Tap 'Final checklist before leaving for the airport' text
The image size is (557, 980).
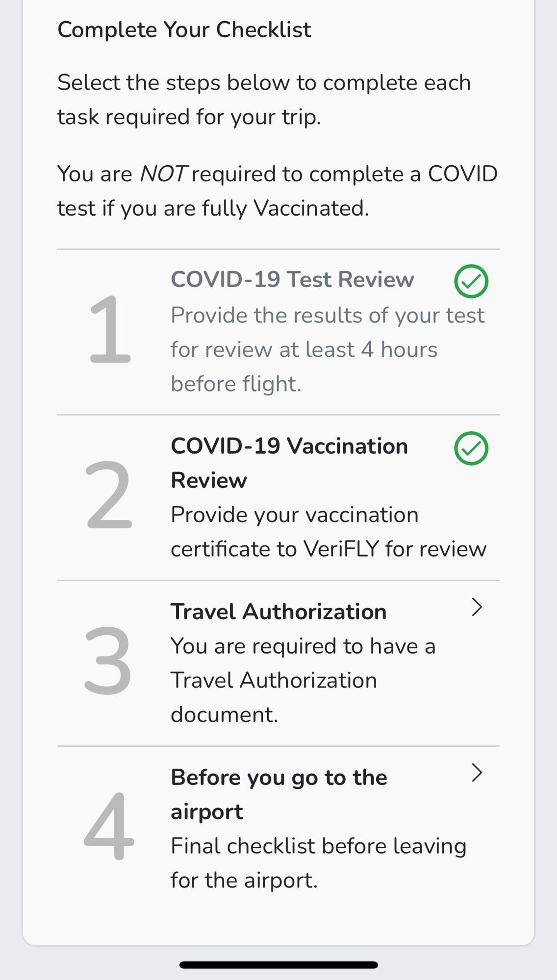[x=318, y=863]
